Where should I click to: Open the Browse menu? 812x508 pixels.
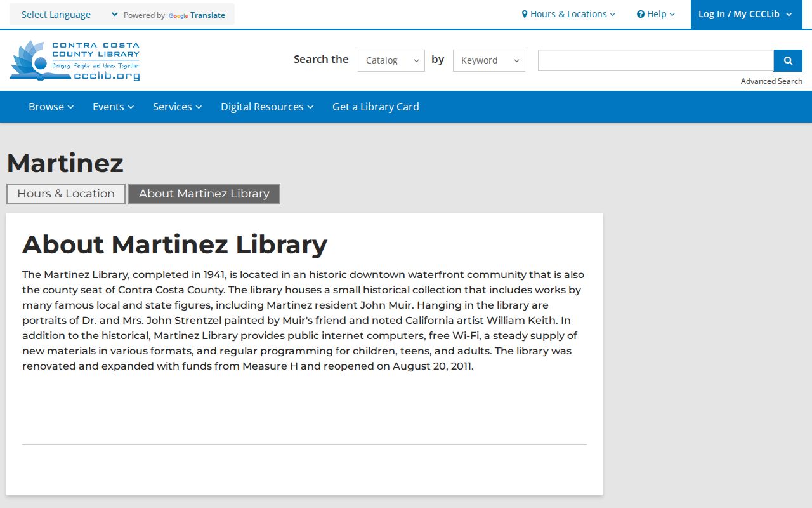pos(51,107)
